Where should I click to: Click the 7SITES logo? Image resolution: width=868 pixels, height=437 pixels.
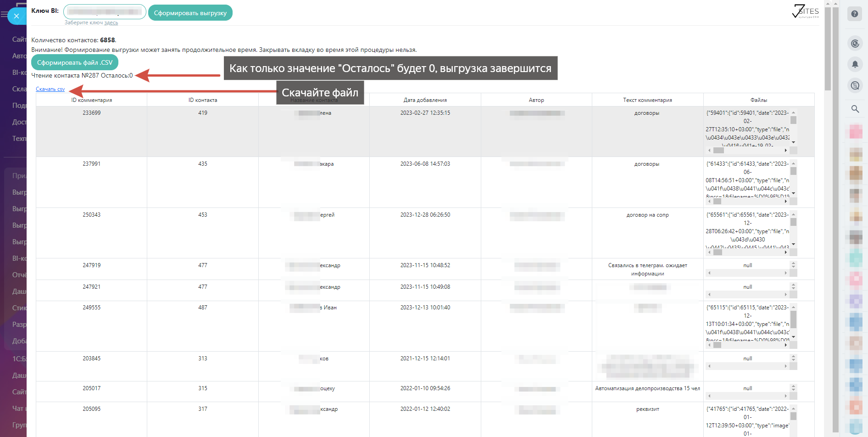tap(805, 11)
